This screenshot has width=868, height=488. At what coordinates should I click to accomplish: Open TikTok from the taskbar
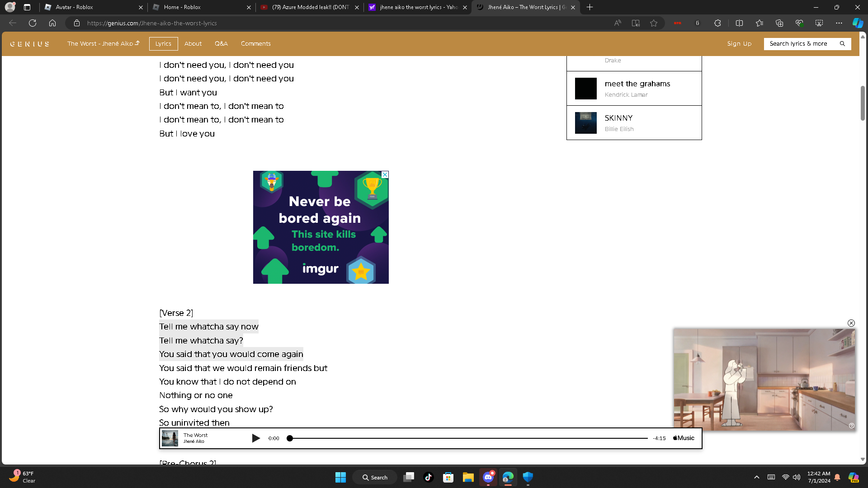429,477
